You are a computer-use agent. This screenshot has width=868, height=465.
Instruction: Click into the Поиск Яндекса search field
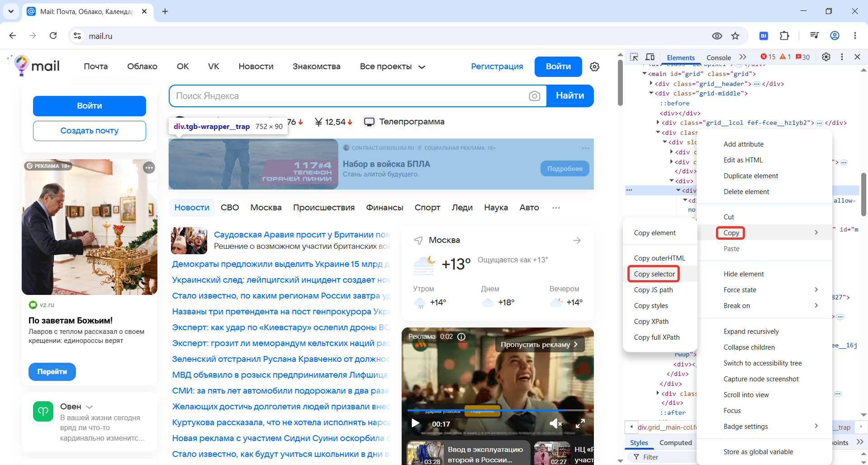348,96
